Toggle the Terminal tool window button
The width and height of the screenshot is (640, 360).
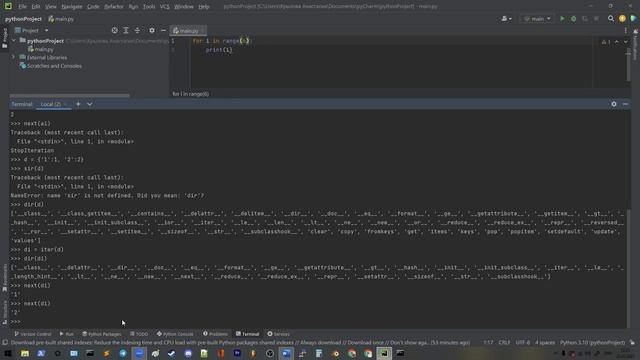click(x=247, y=334)
